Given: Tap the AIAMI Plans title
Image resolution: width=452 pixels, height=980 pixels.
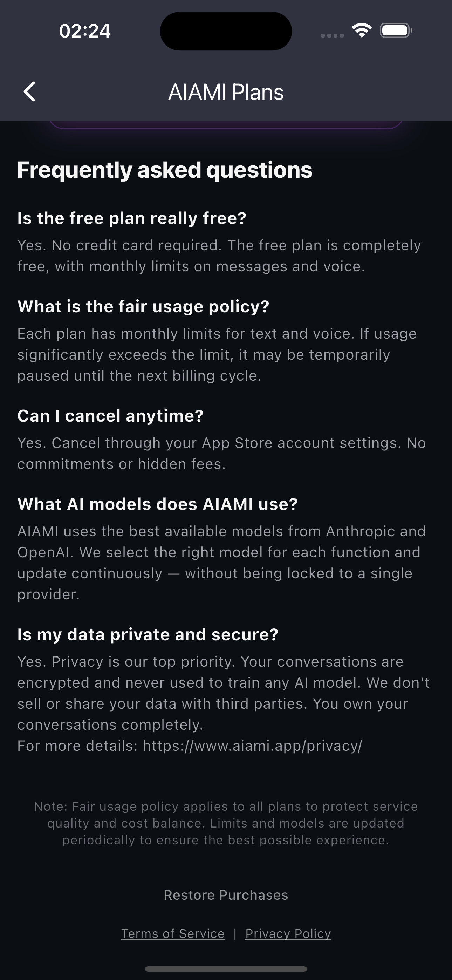Looking at the screenshot, I should pos(226,91).
